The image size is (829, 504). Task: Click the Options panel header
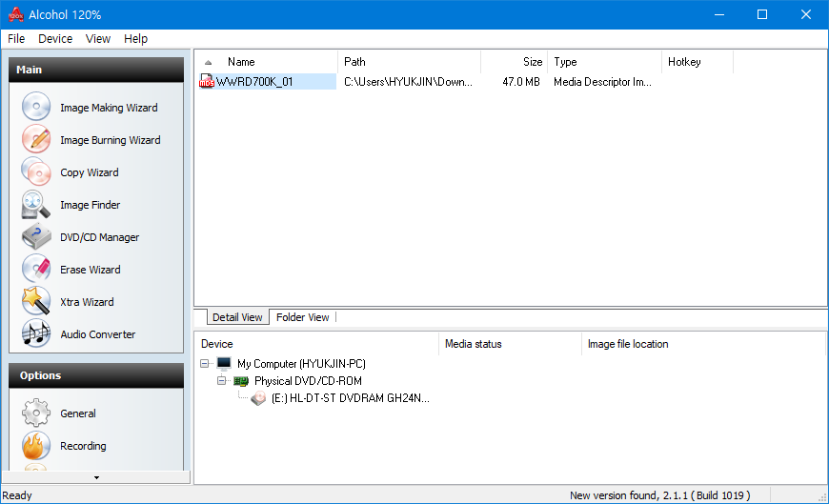96,375
